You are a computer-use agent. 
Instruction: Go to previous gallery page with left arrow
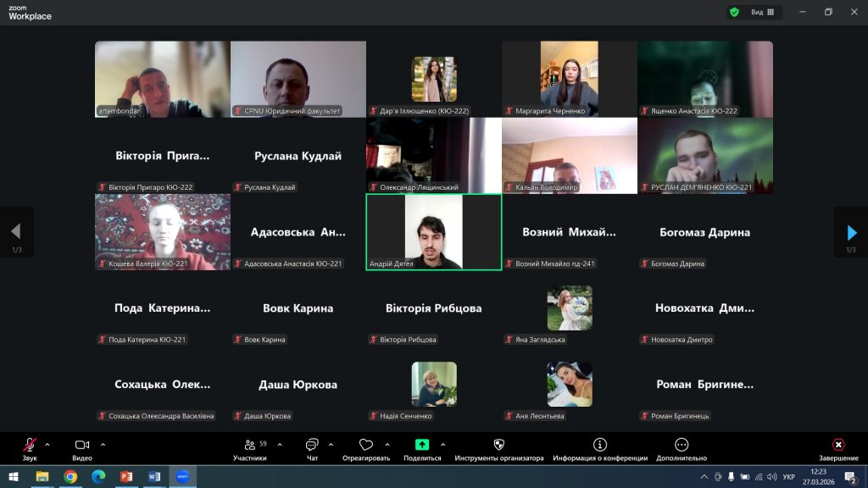click(15, 232)
